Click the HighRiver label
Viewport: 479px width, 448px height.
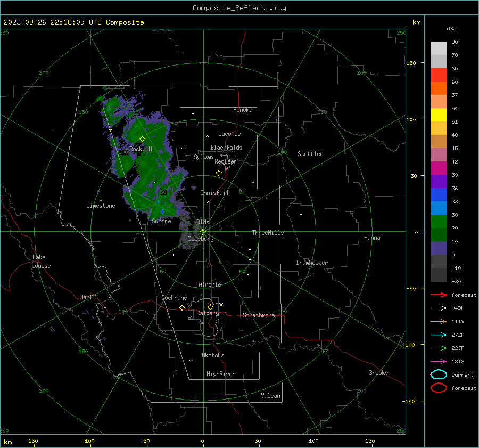coord(221,374)
